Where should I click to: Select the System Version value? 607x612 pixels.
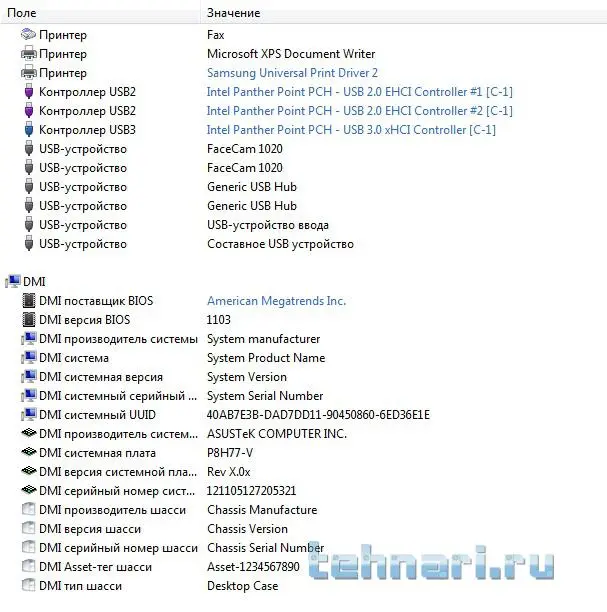[x=247, y=377]
